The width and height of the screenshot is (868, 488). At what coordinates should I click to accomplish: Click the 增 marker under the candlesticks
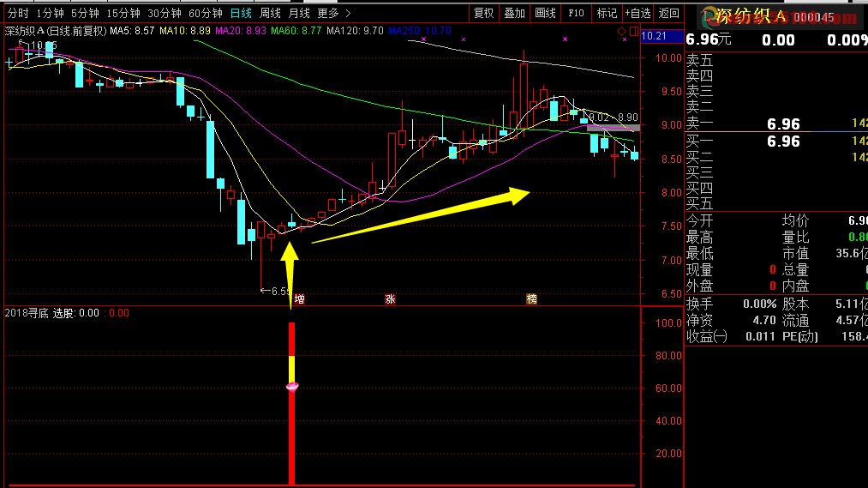point(300,299)
